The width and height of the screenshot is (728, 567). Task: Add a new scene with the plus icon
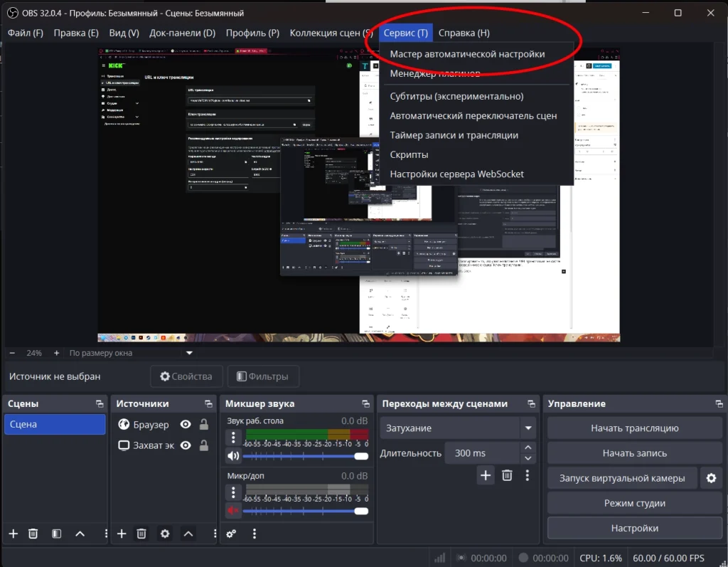tap(13, 534)
